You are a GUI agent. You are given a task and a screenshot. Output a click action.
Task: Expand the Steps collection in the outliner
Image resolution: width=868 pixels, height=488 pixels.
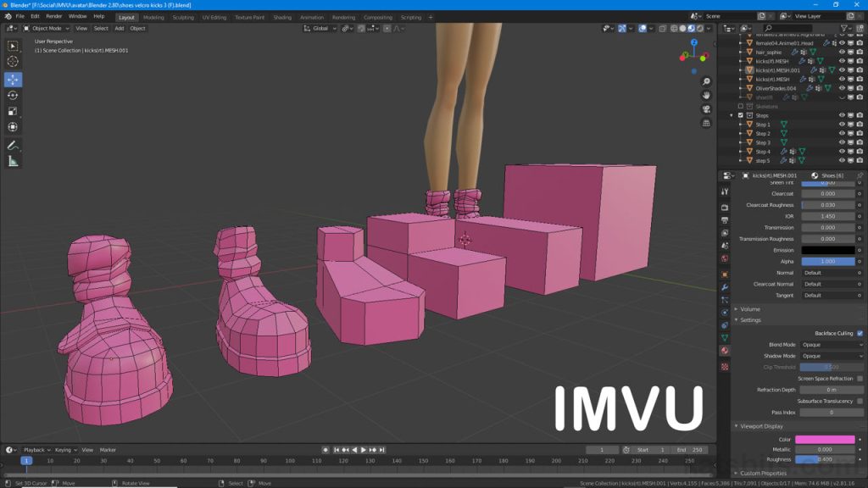click(x=731, y=114)
